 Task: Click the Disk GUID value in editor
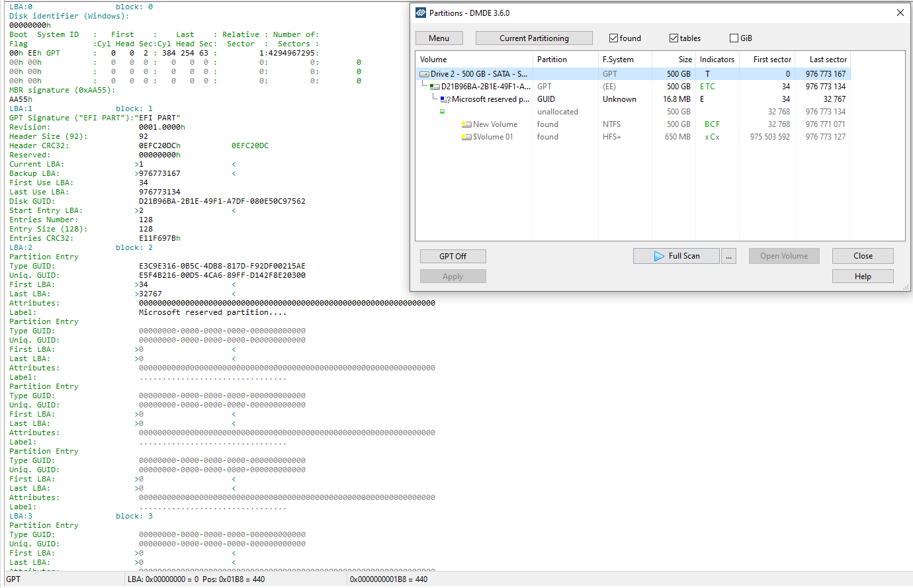[x=222, y=201]
